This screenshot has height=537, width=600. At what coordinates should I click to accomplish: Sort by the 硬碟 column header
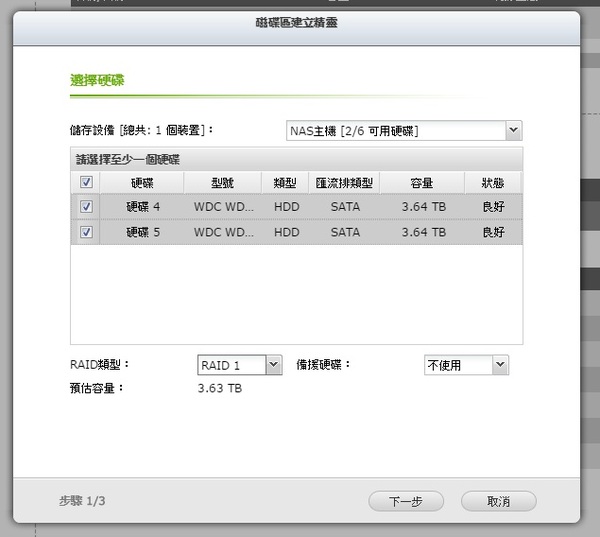[x=142, y=183]
